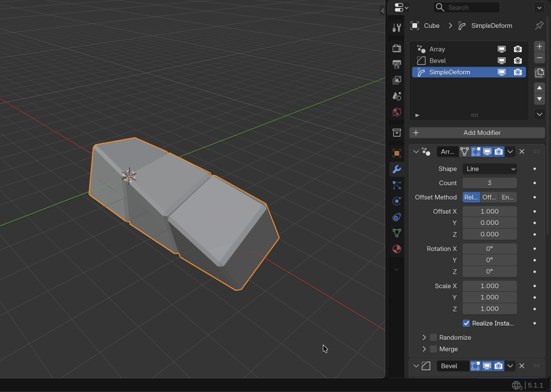Screen dimensions: 551x392
Task: Click the plus icon beside the modifier list
Action: 539,46
